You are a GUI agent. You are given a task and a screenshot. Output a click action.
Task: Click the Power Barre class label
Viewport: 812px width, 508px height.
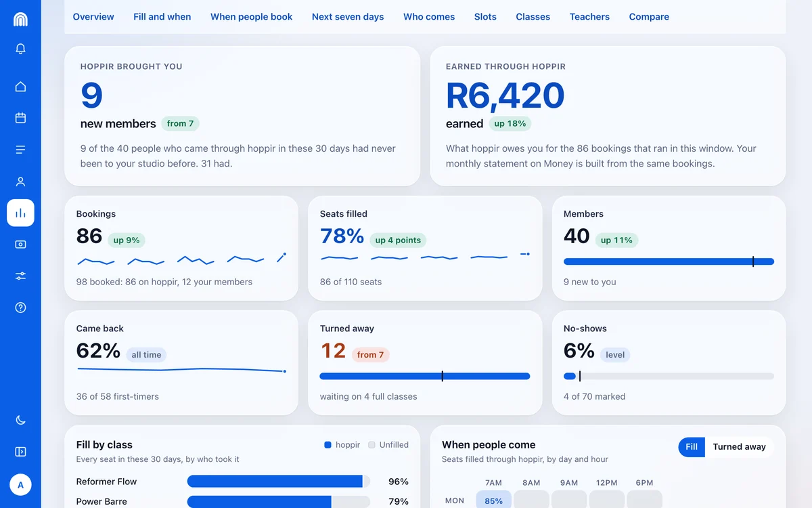[x=101, y=502]
